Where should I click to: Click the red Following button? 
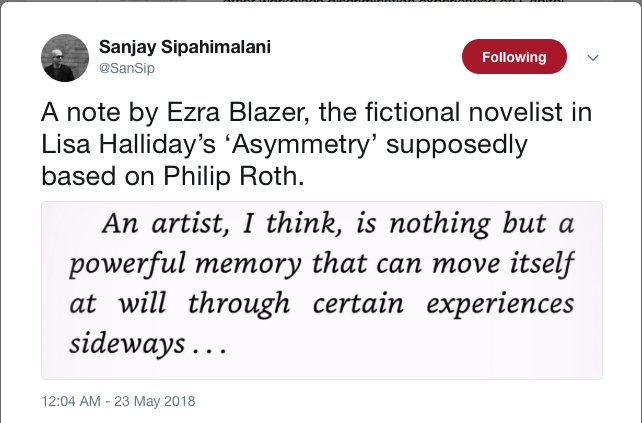(514, 57)
